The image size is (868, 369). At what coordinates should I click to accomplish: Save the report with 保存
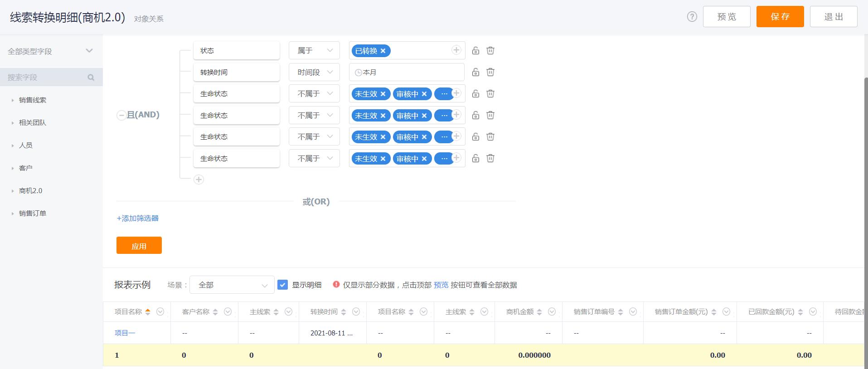pyautogui.click(x=780, y=17)
